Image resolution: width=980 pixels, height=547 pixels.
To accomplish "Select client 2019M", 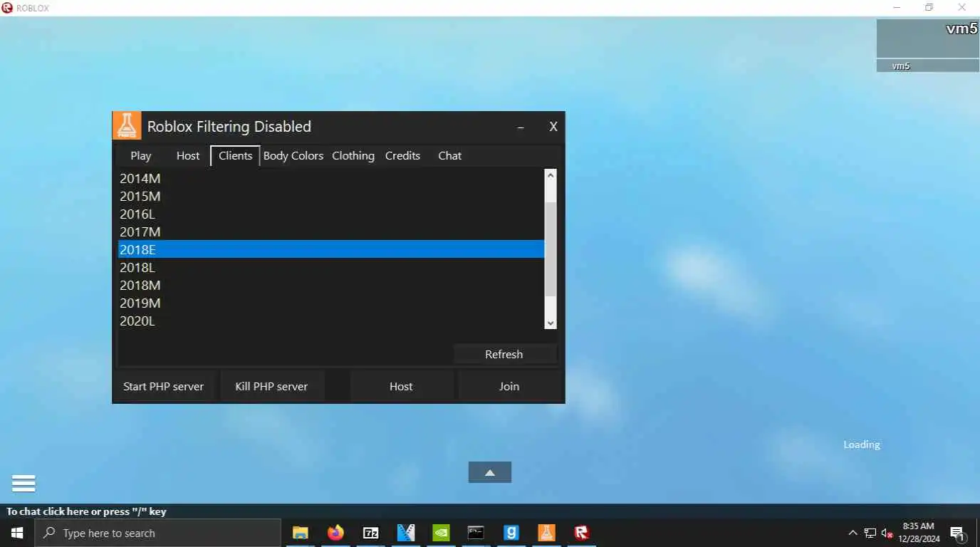I will (331, 303).
